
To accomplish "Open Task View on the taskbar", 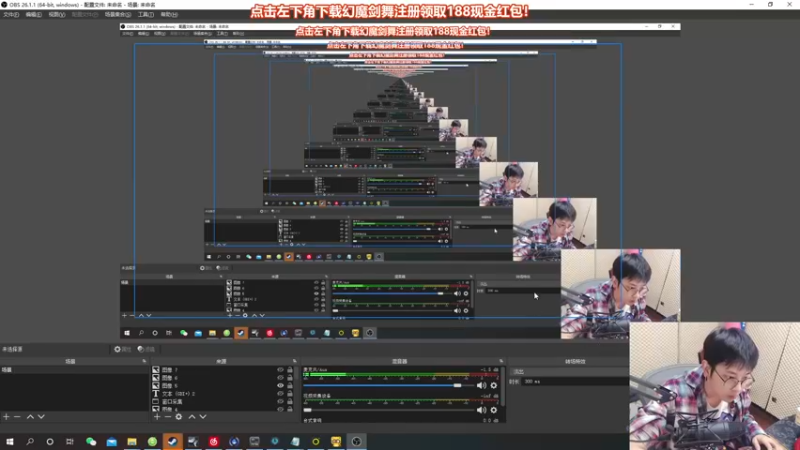I will coord(70,441).
